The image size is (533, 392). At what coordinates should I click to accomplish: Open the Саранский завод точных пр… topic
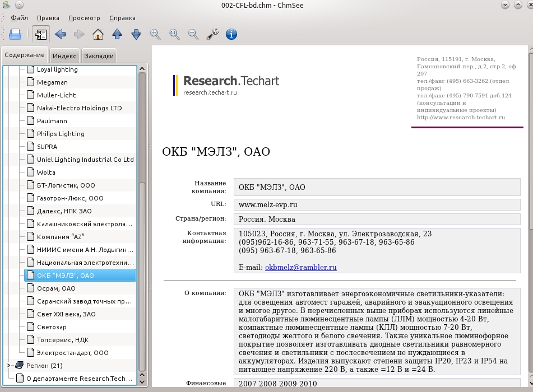coord(84,301)
